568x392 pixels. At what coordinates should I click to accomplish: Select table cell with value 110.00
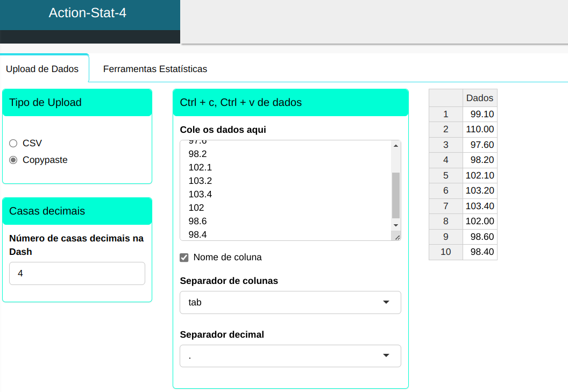click(479, 129)
